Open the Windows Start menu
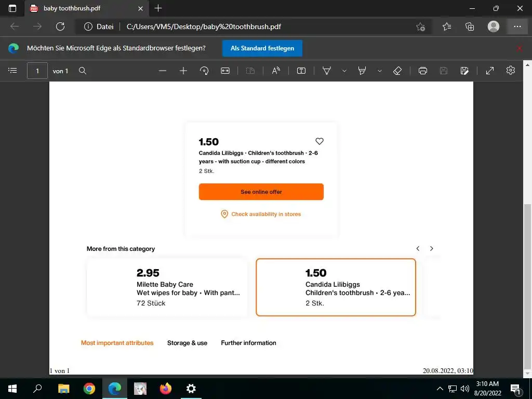 [x=12, y=389]
